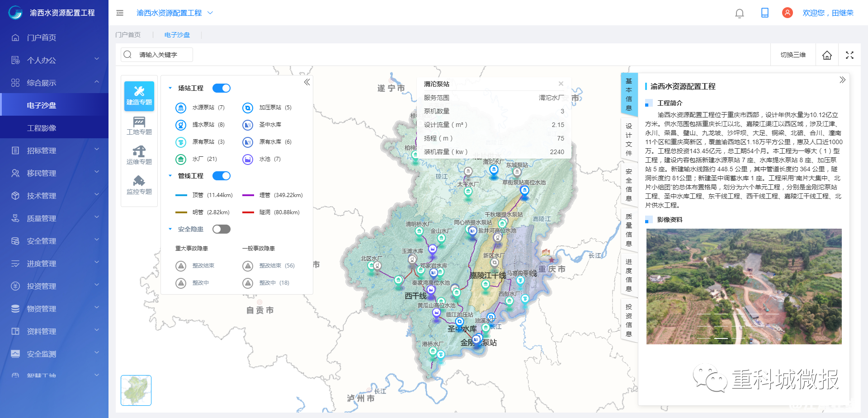The height and width of the screenshot is (418, 868).
Task: Click the mobile device icon in header
Action: (x=765, y=13)
